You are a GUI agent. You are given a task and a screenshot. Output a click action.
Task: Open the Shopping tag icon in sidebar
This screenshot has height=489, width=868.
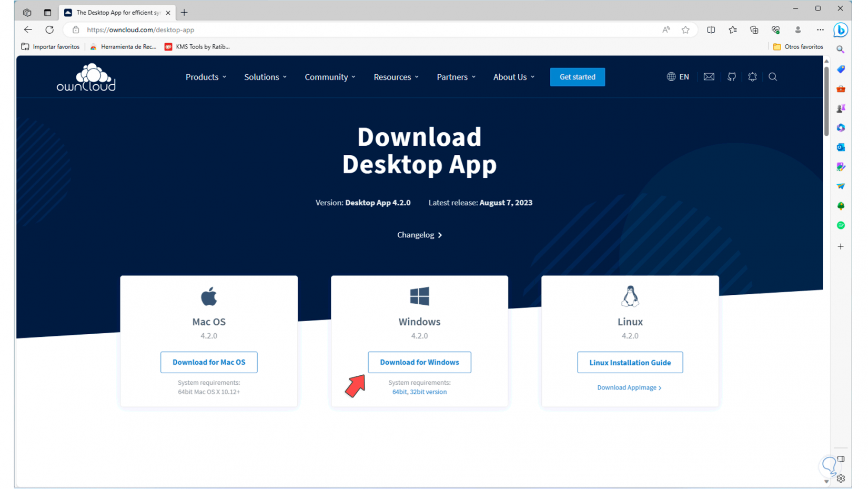pyautogui.click(x=841, y=69)
